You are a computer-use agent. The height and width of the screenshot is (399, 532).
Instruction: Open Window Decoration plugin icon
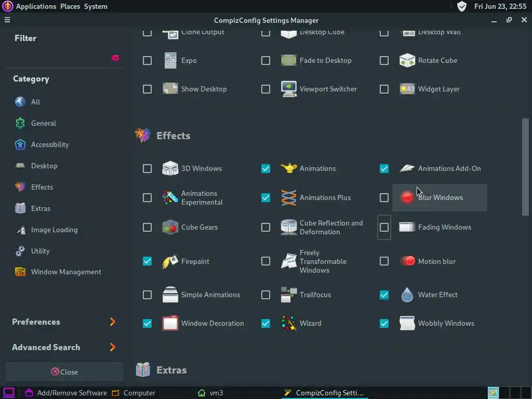[x=170, y=323]
